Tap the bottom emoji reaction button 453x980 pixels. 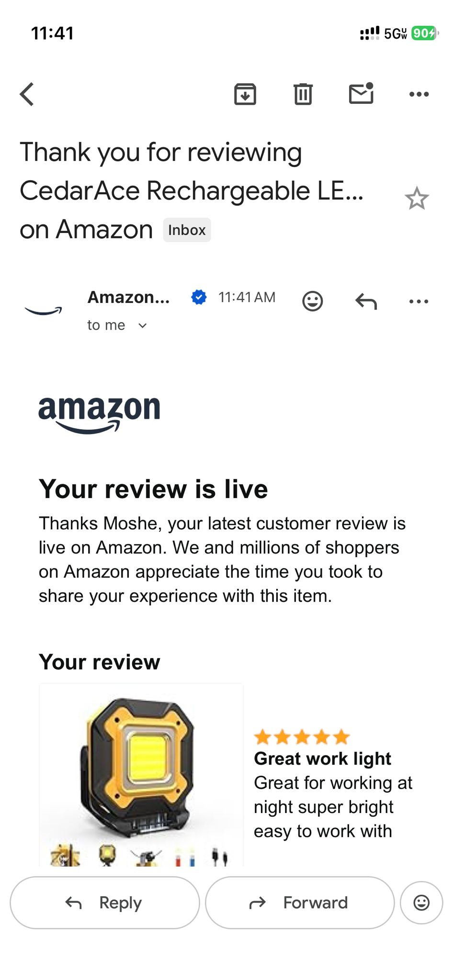pyautogui.click(x=421, y=903)
